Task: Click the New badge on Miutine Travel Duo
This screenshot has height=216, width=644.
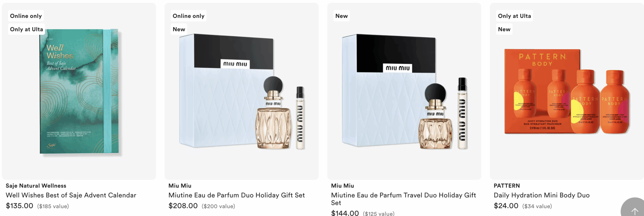Action: [x=341, y=16]
